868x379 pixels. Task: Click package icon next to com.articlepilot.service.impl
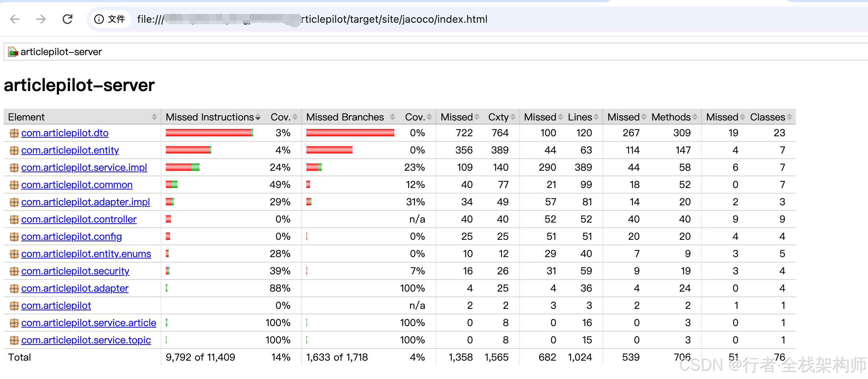14,167
